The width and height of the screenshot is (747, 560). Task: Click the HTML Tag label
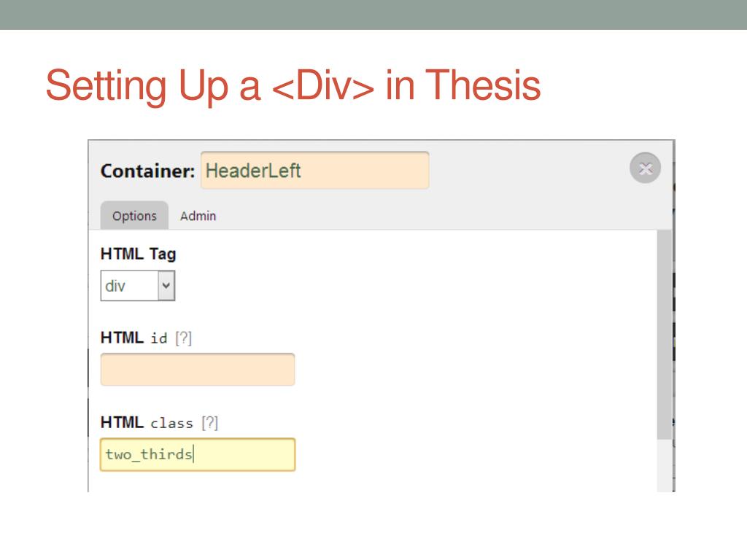(x=138, y=254)
